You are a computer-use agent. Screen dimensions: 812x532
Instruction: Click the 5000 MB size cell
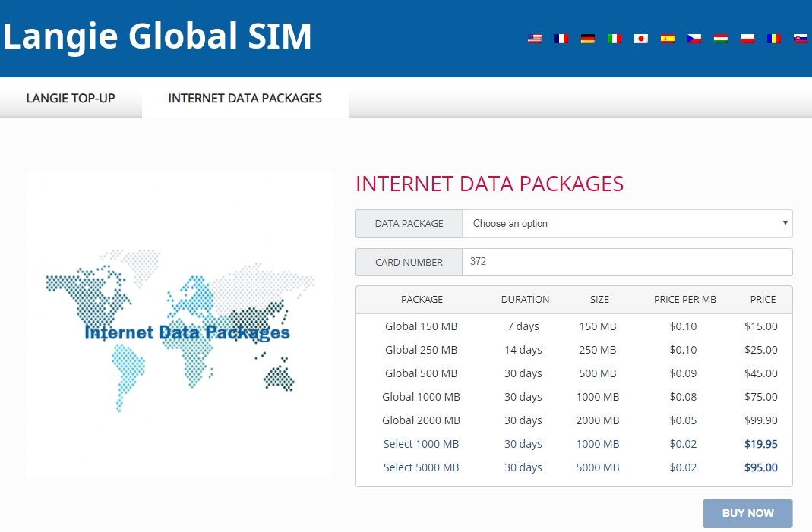coord(598,467)
